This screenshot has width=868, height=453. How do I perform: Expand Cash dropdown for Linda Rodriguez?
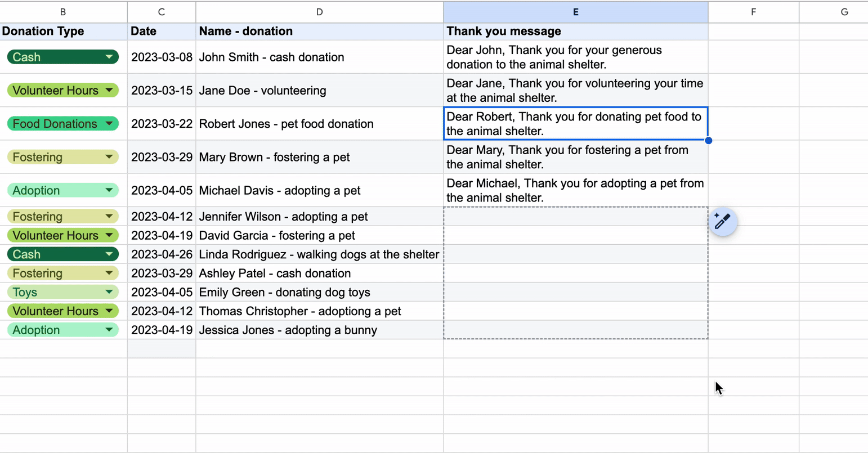coord(109,254)
